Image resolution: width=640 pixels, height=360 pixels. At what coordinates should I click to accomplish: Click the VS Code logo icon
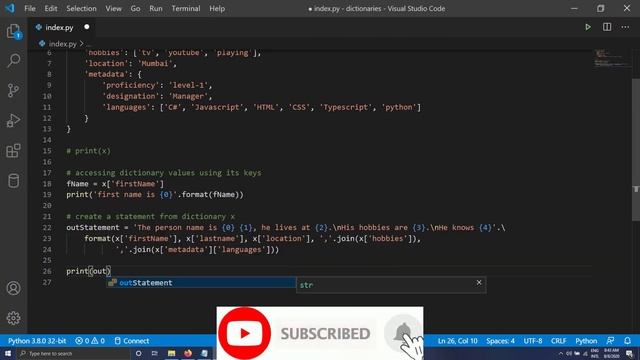tap(10, 8)
